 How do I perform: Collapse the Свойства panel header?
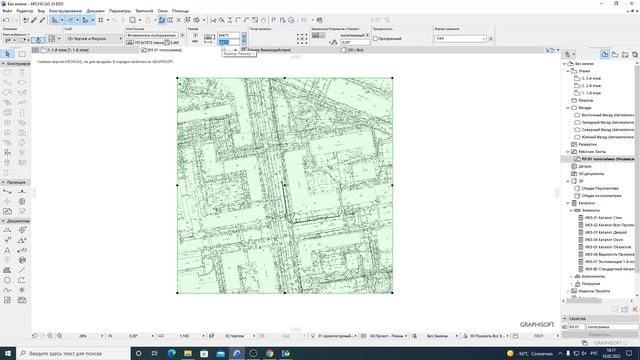565,318
